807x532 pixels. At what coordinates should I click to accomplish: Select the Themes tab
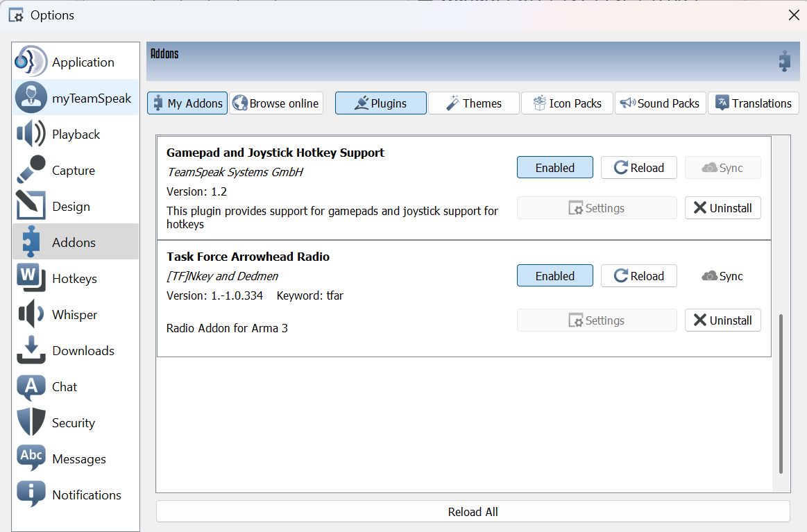(473, 103)
